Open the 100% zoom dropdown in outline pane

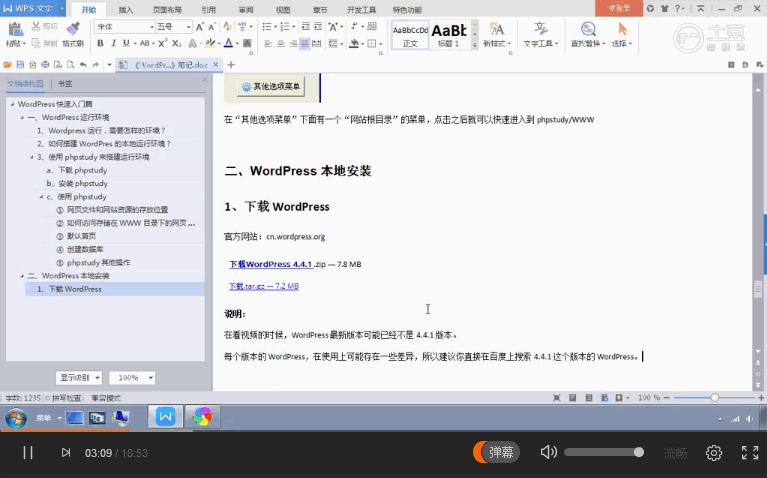132,378
